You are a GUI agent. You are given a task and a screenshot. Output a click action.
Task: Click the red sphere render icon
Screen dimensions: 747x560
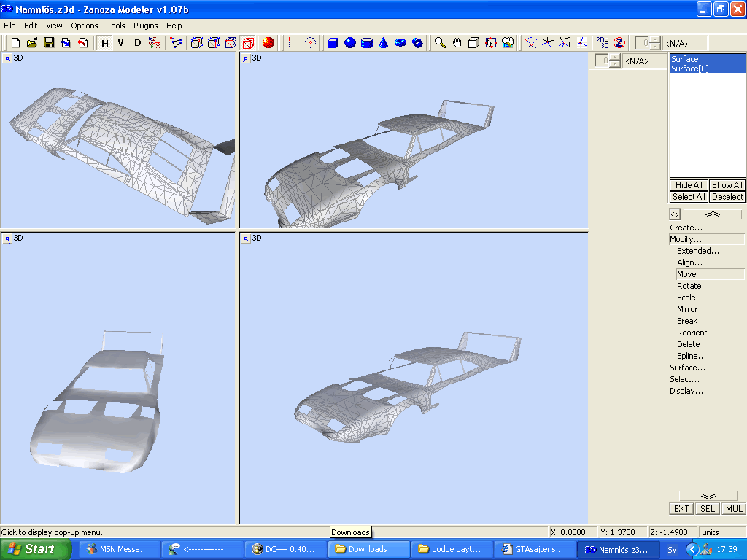268,43
